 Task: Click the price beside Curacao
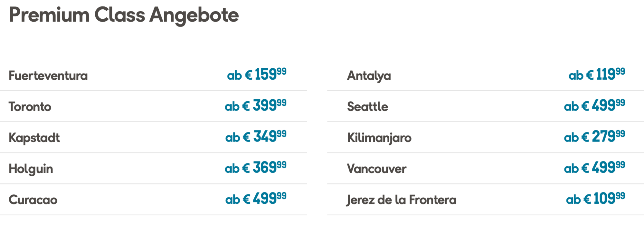256,199
